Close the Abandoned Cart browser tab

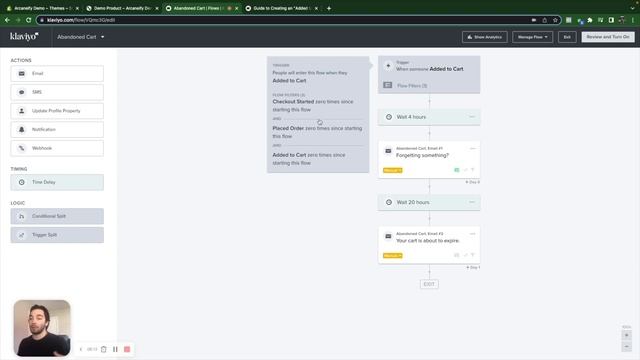tap(236, 8)
